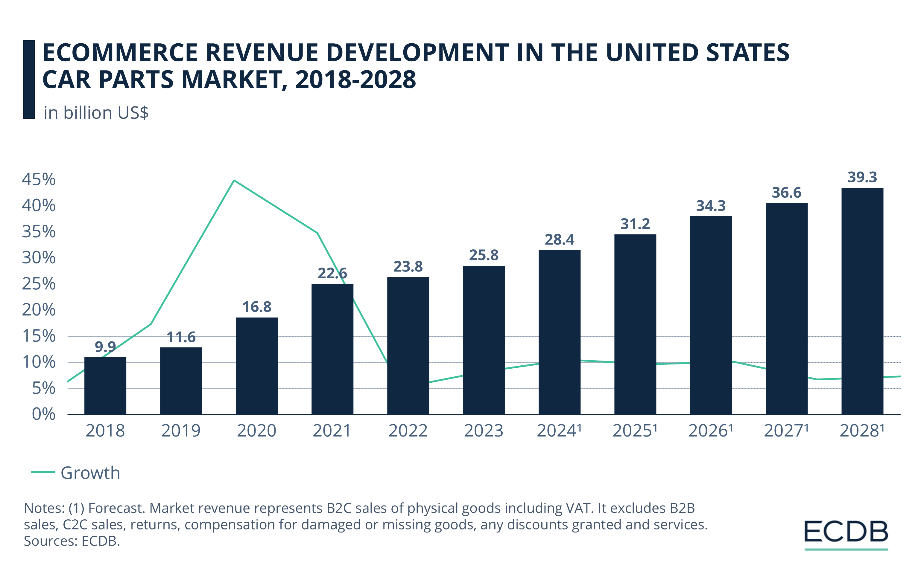The image size is (924, 583).
Task: Click the 30% axis label
Action: point(39,258)
